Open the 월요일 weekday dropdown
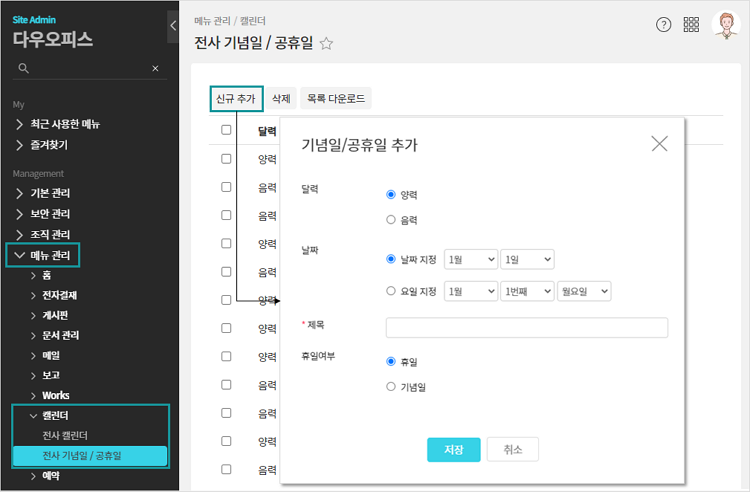This screenshot has height=492, width=750. 584,291
